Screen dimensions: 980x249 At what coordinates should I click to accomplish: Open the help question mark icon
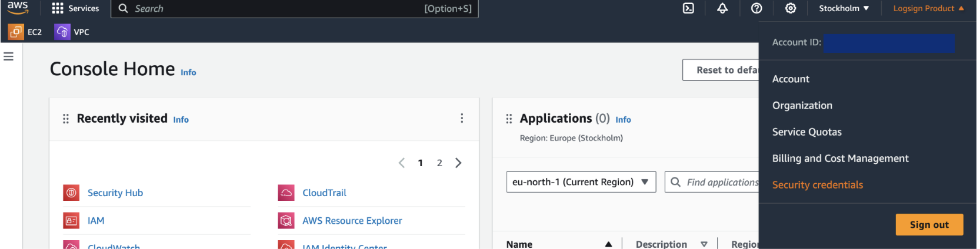coord(756,8)
